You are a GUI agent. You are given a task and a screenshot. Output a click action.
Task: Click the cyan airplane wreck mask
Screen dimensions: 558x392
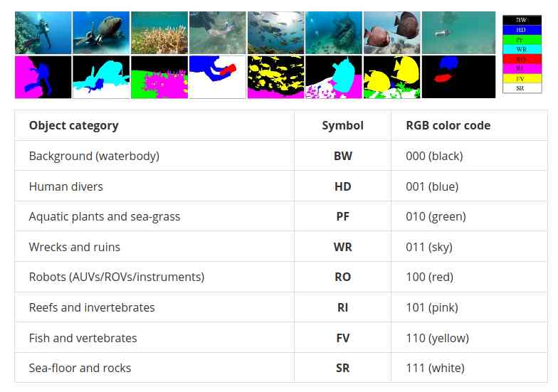[101, 77]
